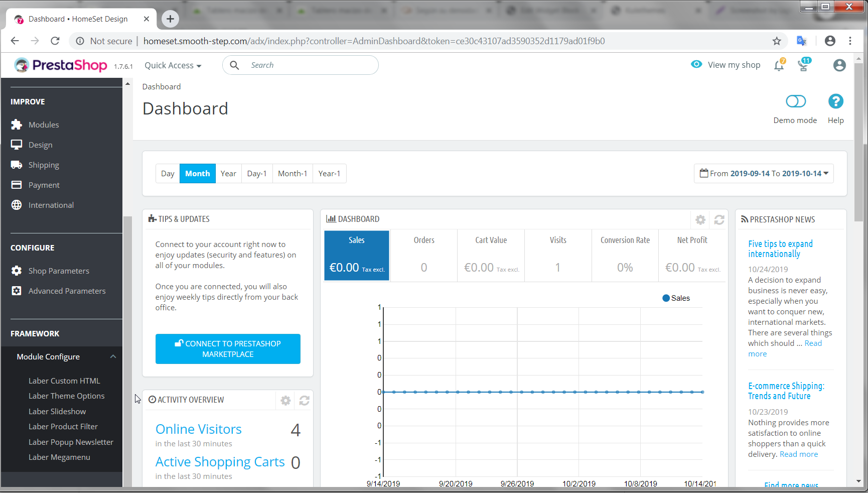Click the search magnifier icon

[234, 65]
